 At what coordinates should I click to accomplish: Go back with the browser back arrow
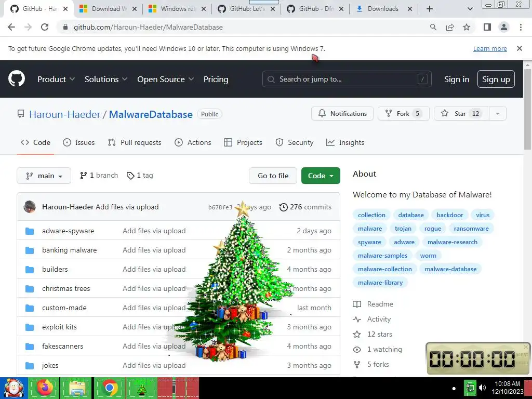(11, 27)
